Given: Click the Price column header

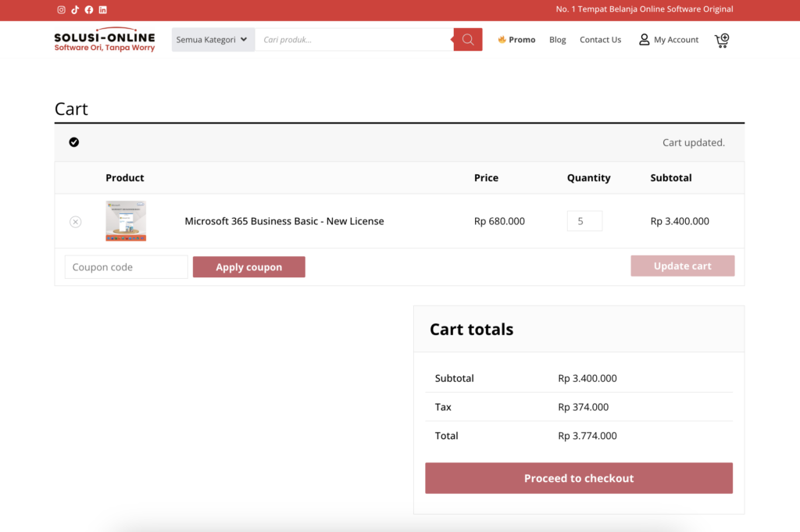Looking at the screenshot, I should 486,177.
